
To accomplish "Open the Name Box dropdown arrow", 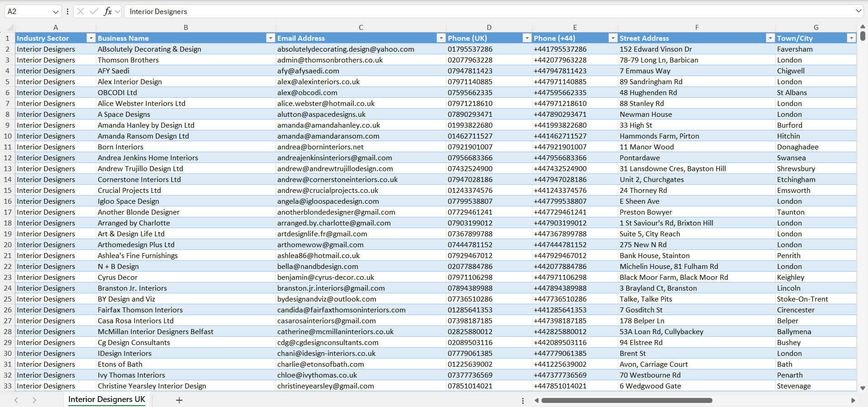I will pos(56,12).
